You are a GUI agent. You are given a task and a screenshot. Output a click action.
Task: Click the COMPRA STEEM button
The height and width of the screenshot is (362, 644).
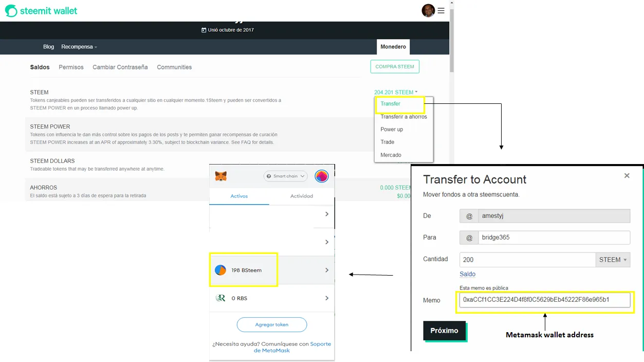[x=395, y=67]
